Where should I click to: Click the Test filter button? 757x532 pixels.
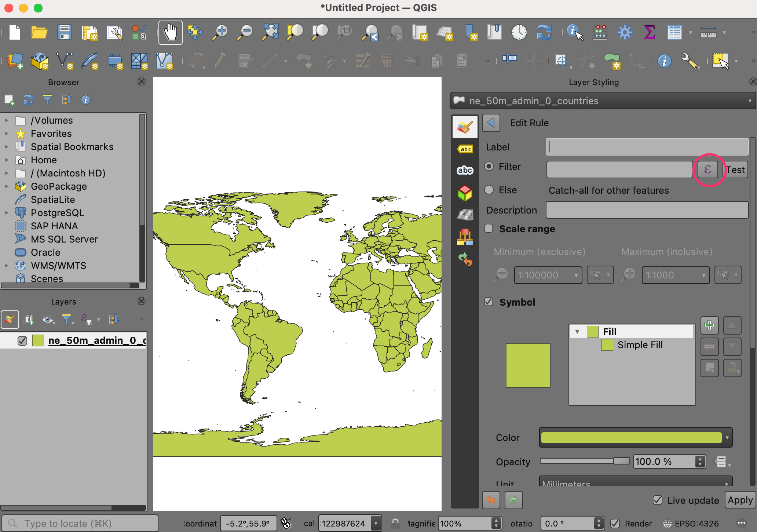coord(736,170)
